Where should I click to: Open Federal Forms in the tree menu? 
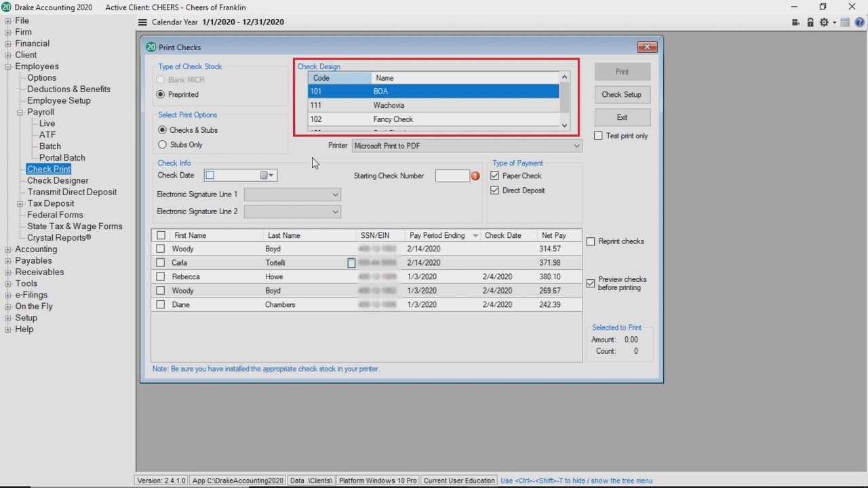coord(55,215)
